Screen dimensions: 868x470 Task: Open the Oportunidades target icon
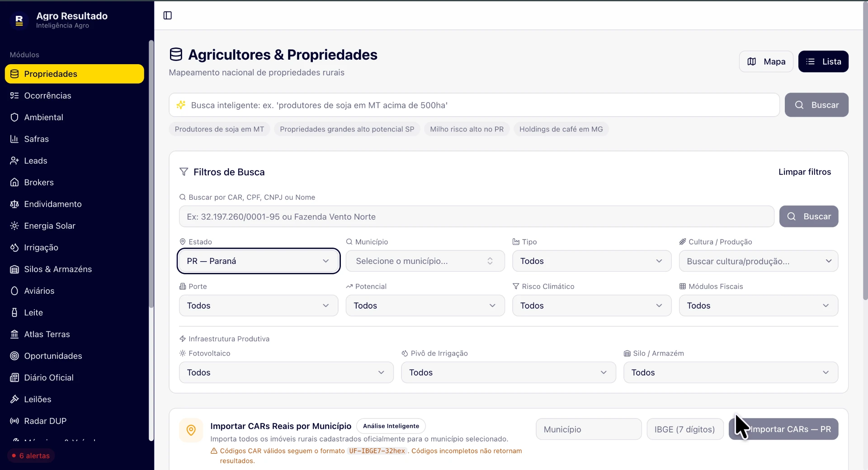(x=14, y=356)
